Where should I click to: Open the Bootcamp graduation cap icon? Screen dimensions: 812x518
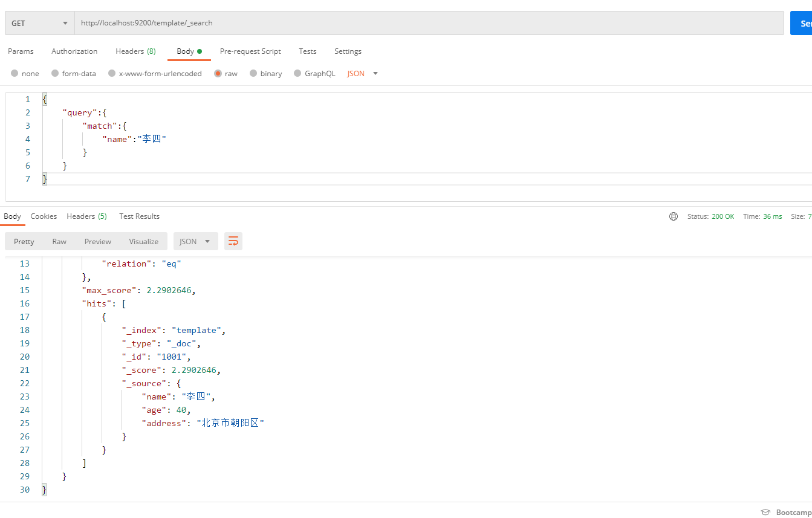click(x=765, y=512)
